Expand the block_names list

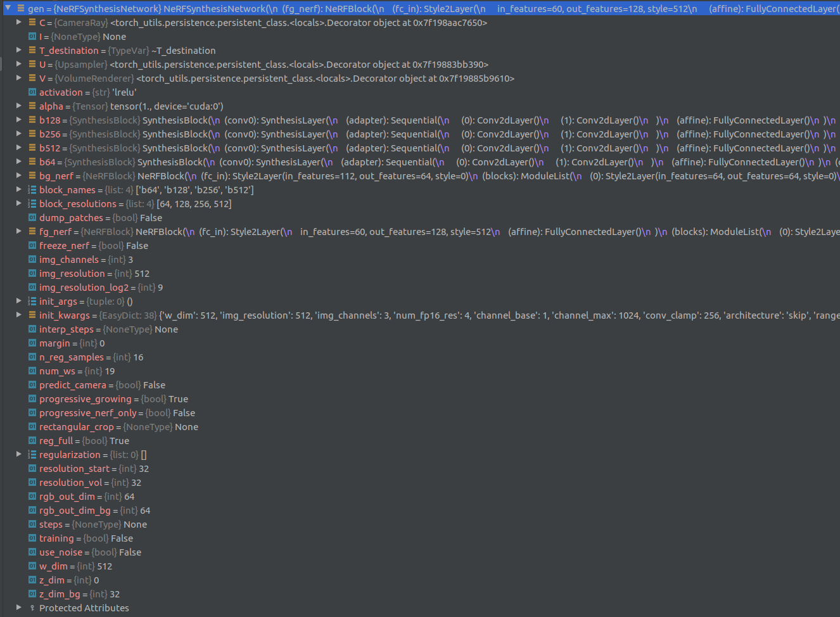pos(18,189)
